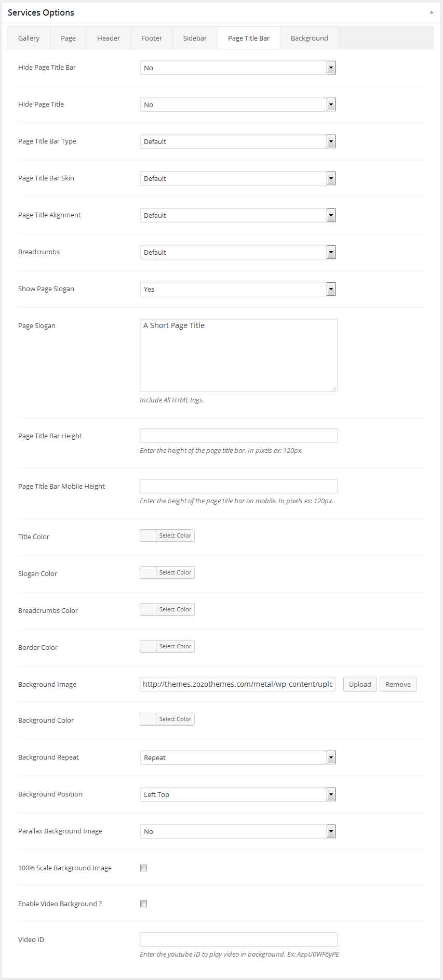The image size is (443, 980).
Task: Open the Background Repeat dropdown
Action: pyautogui.click(x=237, y=757)
